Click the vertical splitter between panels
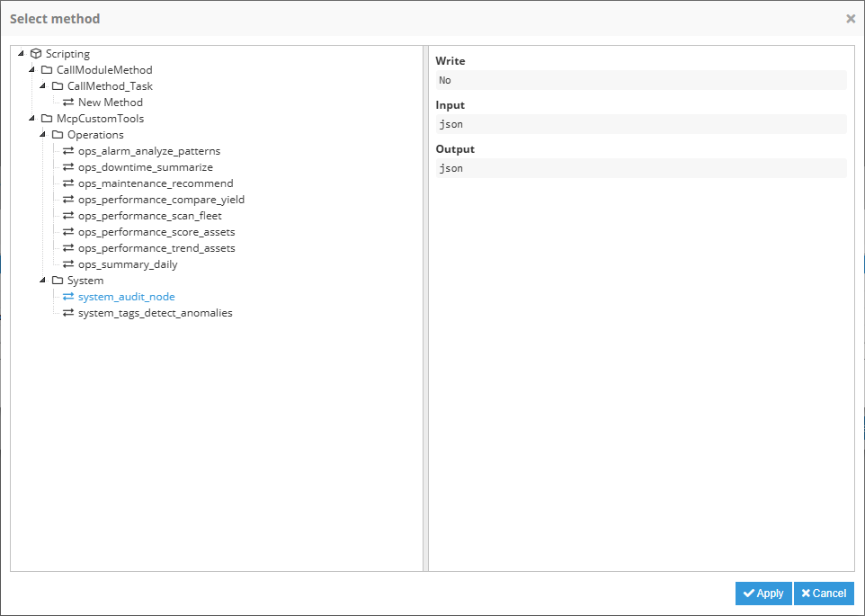 coord(425,308)
